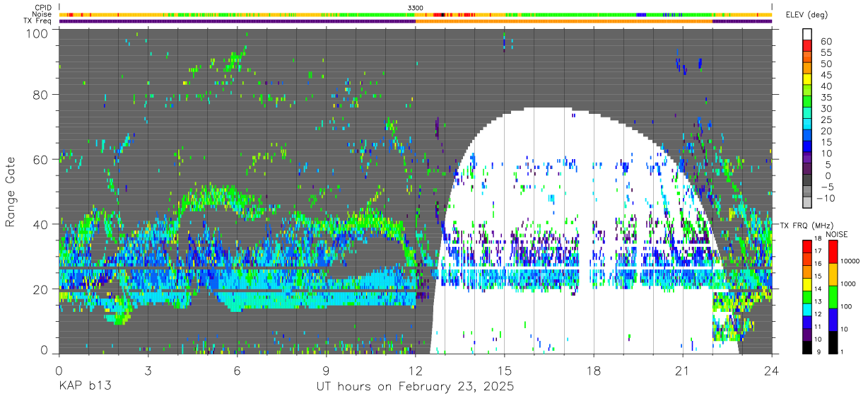The width and height of the screenshot is (868, 401).
Task: Click the red 18 MHz TX frequency swatch
Action: pos(808,245)
